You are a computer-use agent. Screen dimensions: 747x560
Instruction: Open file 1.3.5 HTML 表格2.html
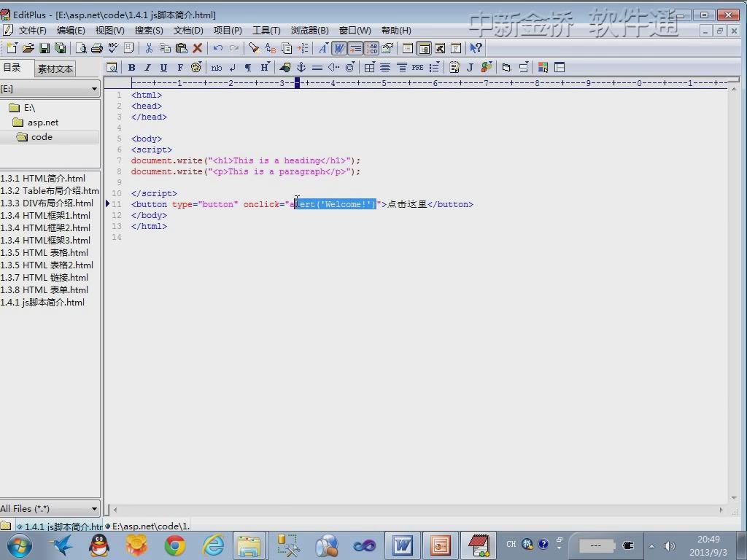[47, 265]
